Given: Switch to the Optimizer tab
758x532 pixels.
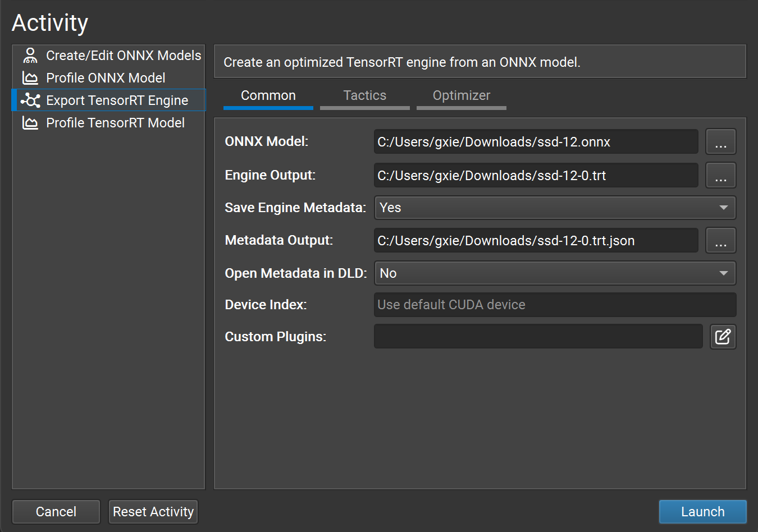Looking at the screenshot, I should (461, 95).
